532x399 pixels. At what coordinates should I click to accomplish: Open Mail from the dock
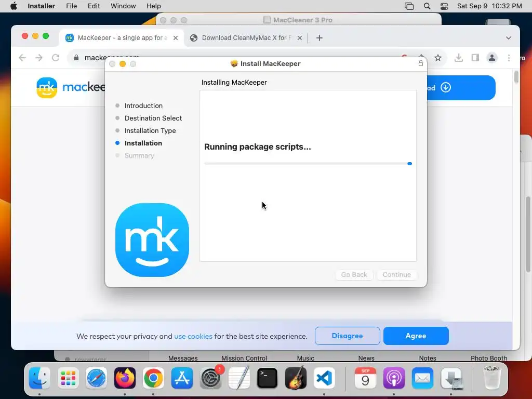(423, 378)
